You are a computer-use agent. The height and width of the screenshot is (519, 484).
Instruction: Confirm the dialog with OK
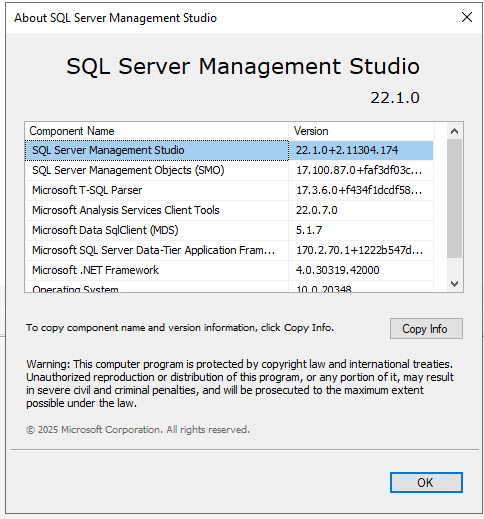point(426,482)
